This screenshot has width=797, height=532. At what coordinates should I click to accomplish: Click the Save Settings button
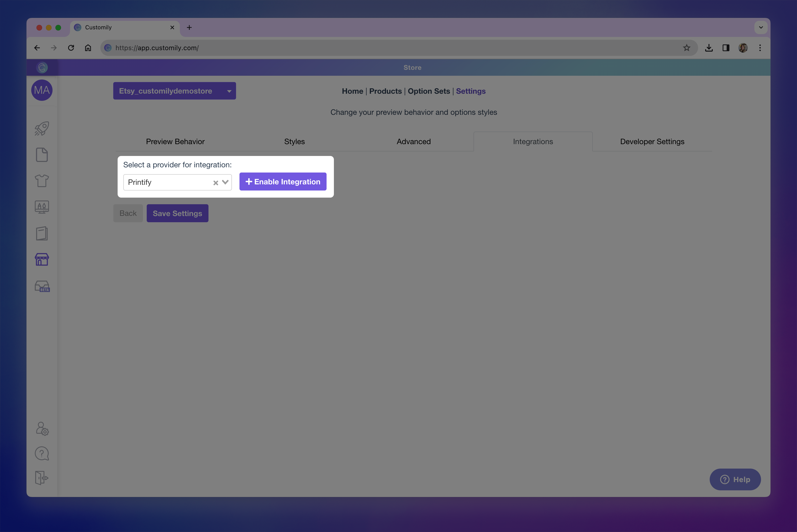click(x=177, y=213)
